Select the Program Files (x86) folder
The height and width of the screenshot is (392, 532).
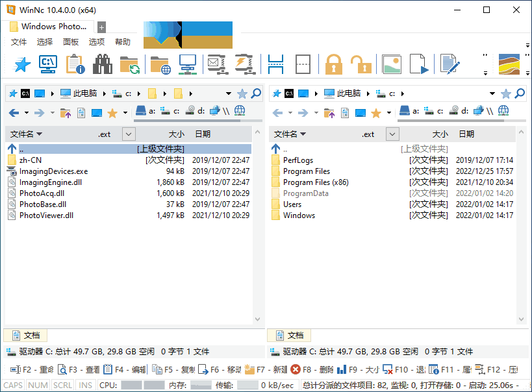393,182
